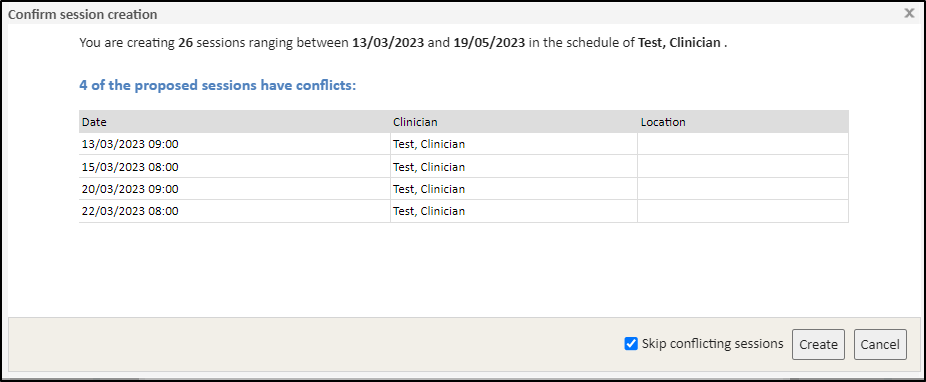Select the 20/03/2023 09:00 date cell
The image size is (926, 382).
tap(234, 189)
